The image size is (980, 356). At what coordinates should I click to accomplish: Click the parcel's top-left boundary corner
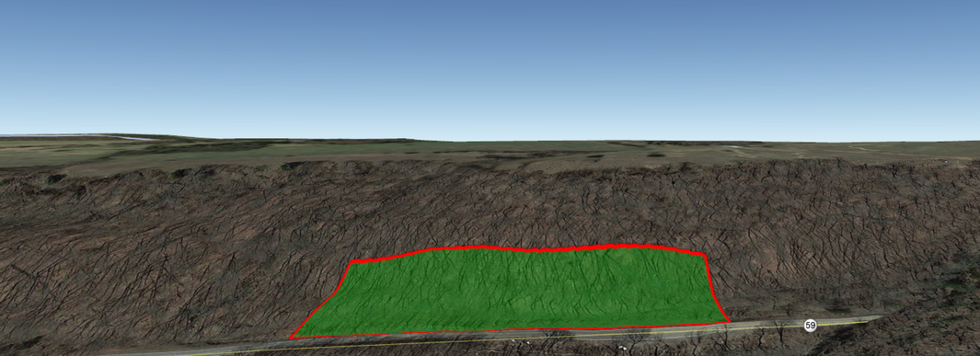[352, 261]
